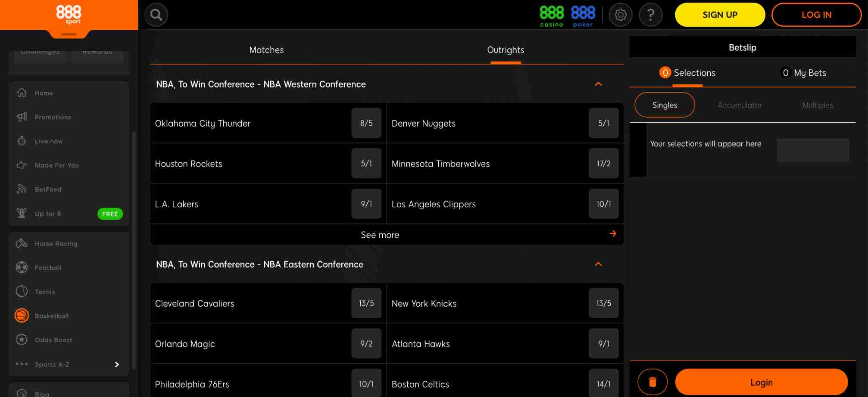This screenshot has width=868, height=397.
Task: Click the Home house icon
Action: (x=22, y=93)
